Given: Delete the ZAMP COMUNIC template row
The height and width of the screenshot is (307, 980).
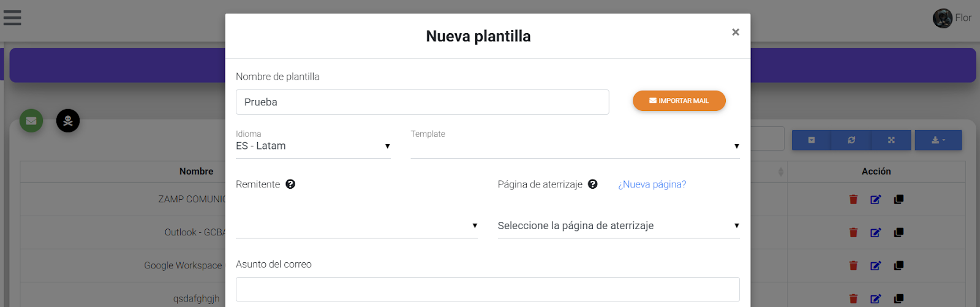Looking at the screenshot, I should tap(853, 199).
